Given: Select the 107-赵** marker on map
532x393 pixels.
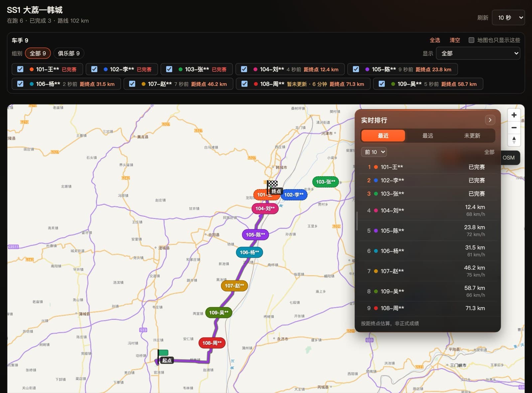Looking at the screenshot, I should (234, 286).
